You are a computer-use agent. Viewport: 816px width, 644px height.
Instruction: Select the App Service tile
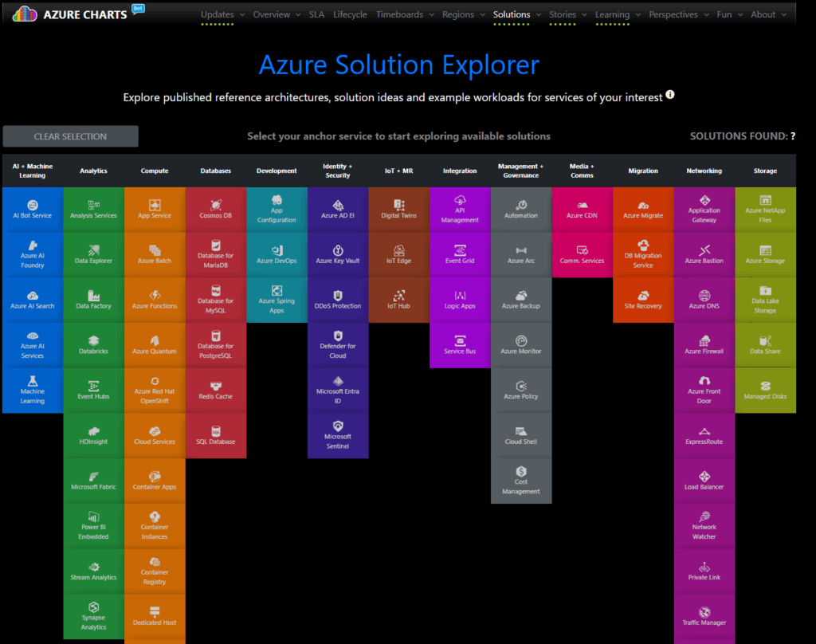pyautogui.click(x=155, y=210)
